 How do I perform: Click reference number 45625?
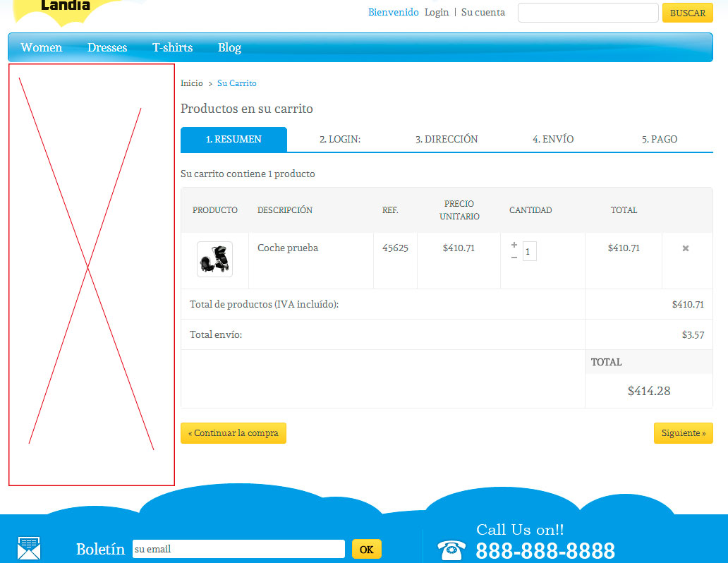[x=395, y=248]
